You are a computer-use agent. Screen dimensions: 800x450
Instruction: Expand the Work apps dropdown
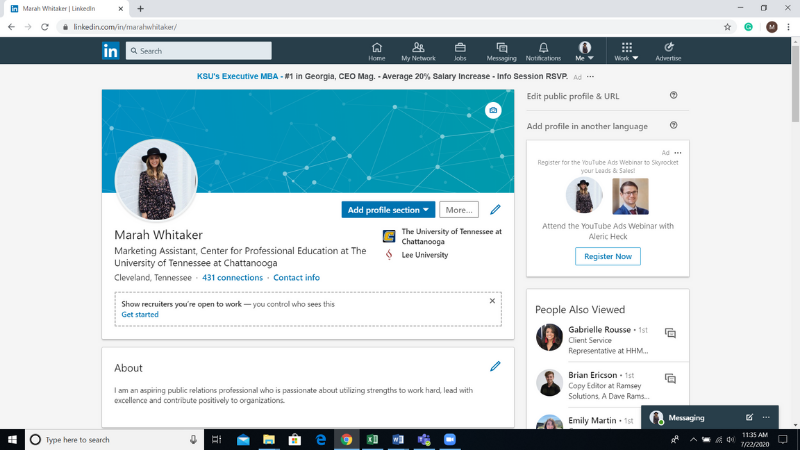click(627, 52)
